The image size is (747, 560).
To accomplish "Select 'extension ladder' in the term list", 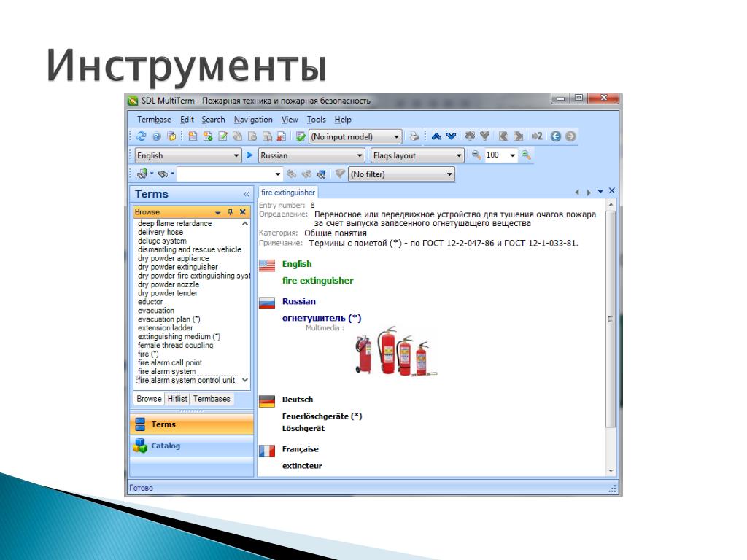I will coord(165,327).
